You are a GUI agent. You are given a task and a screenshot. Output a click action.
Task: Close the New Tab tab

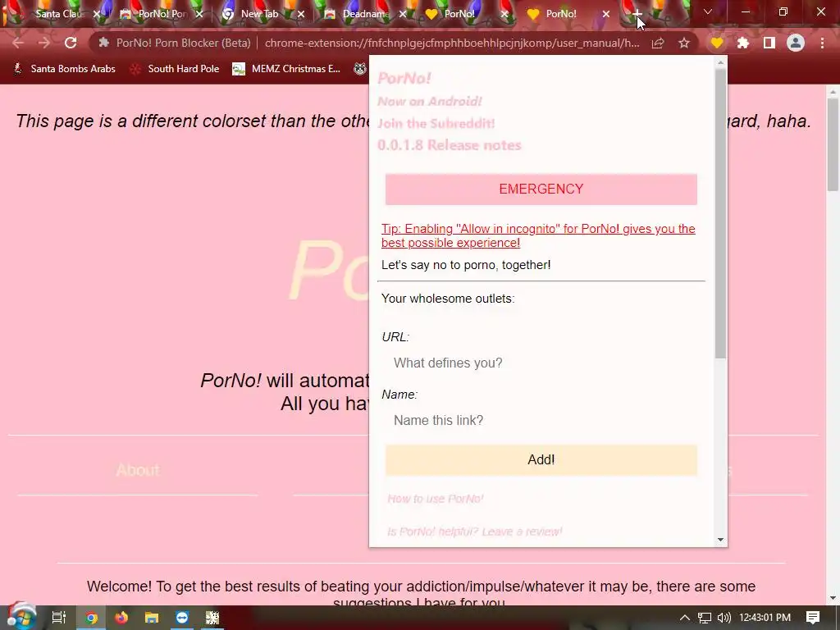click(x=300, y=14)
